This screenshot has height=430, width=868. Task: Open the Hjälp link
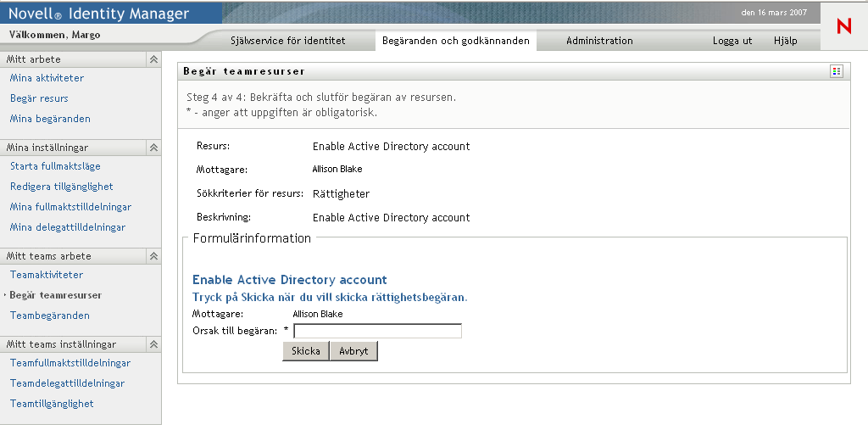click(786, 41)
